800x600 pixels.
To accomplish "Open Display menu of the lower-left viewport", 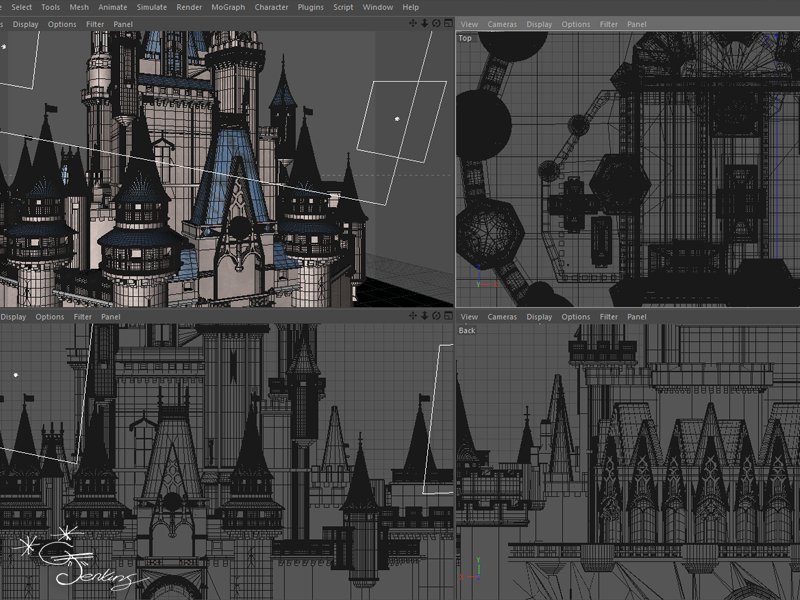I will (x=13, y=316).
